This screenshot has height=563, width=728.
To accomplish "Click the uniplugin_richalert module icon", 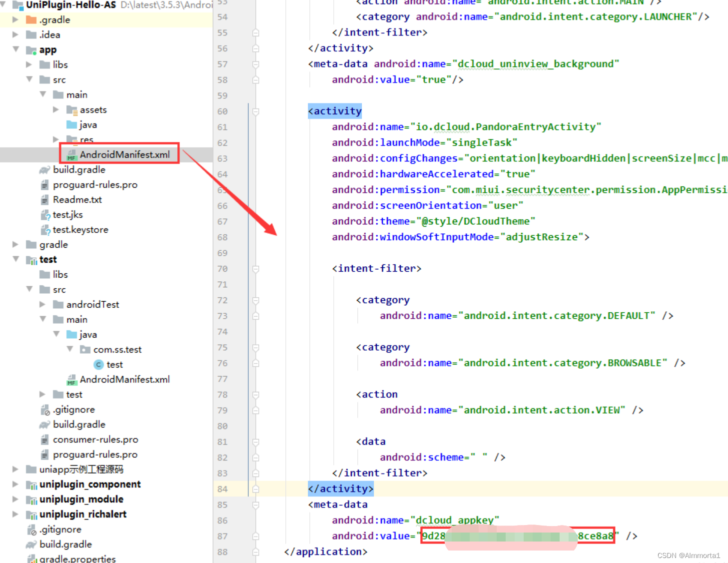I will click(x=31, y=515).
